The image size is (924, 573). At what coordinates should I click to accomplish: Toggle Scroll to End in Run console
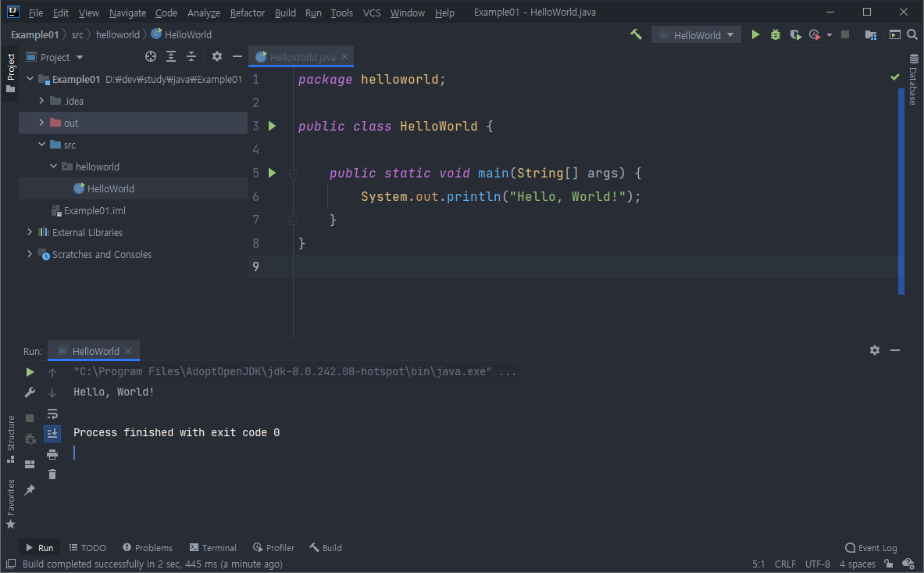(x=52, y=433)
